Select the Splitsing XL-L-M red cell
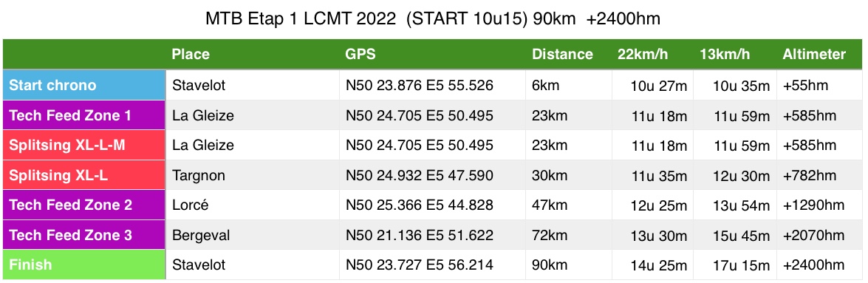This screenshot has height=283, width=868. coord(84,145)
